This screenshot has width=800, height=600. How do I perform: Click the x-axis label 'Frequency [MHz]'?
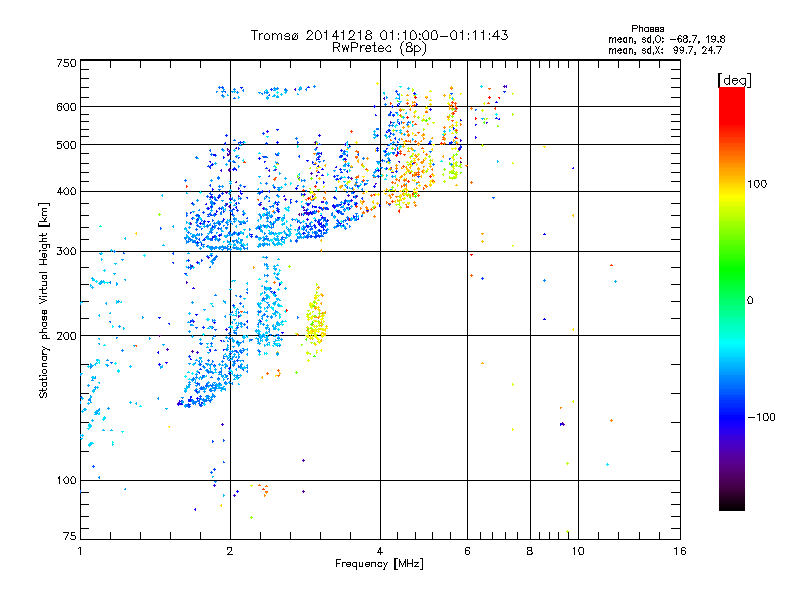click(x=379, y=564)
